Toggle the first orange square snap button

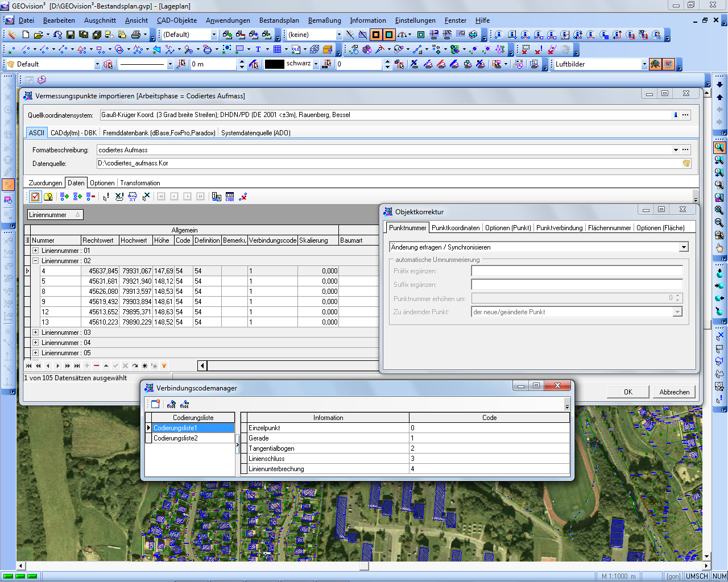pyautogui.click(x=376, y=35)
